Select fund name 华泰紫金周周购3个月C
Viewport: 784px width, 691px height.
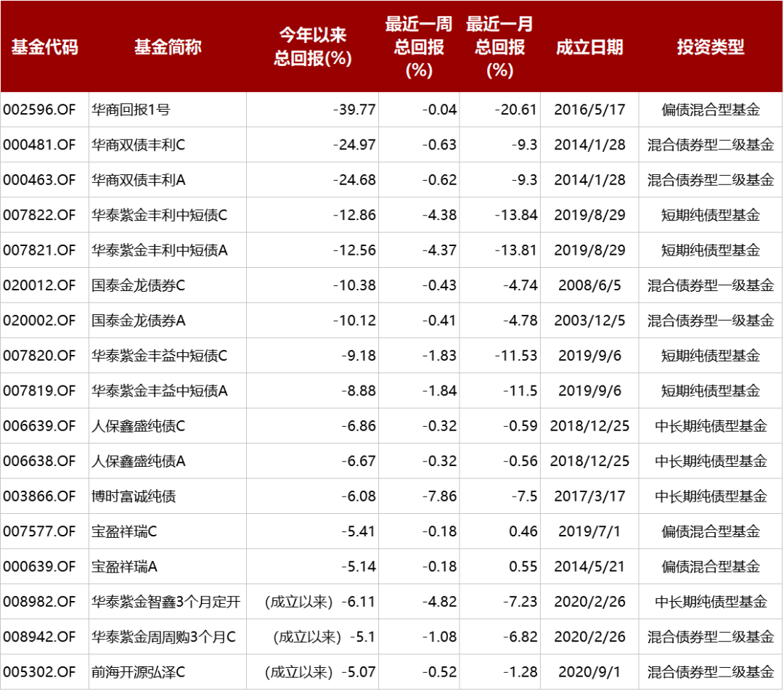pyautogui.click(x=163, y=637)
